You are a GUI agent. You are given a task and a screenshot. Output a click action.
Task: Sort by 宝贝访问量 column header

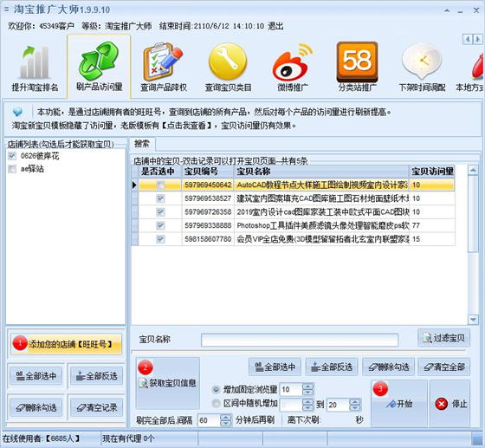tap(432, 171)
